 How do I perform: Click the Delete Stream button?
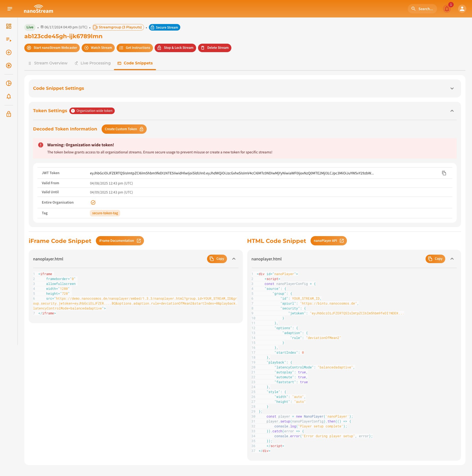[215, 48]
